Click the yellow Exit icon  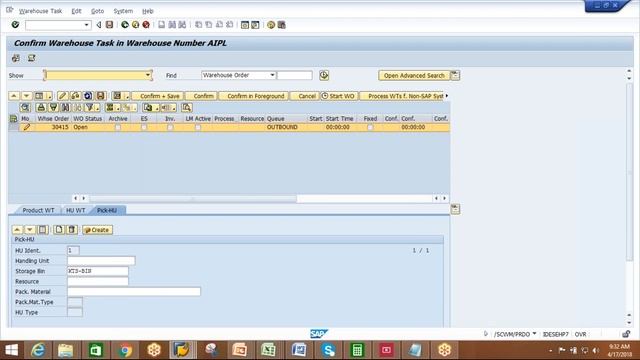pos(136,25)
